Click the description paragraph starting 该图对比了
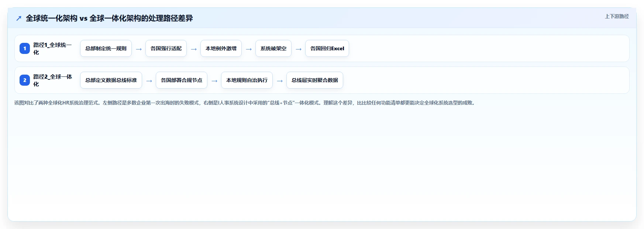This screenshot has width=644, height=229. (x=245, y=103)
